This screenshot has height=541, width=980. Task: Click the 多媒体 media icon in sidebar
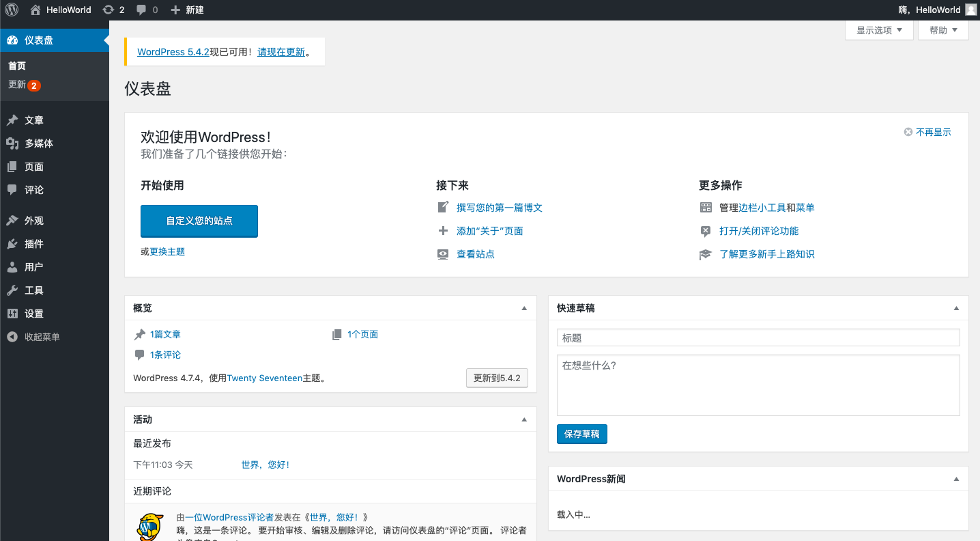click(x=12, y=143)
